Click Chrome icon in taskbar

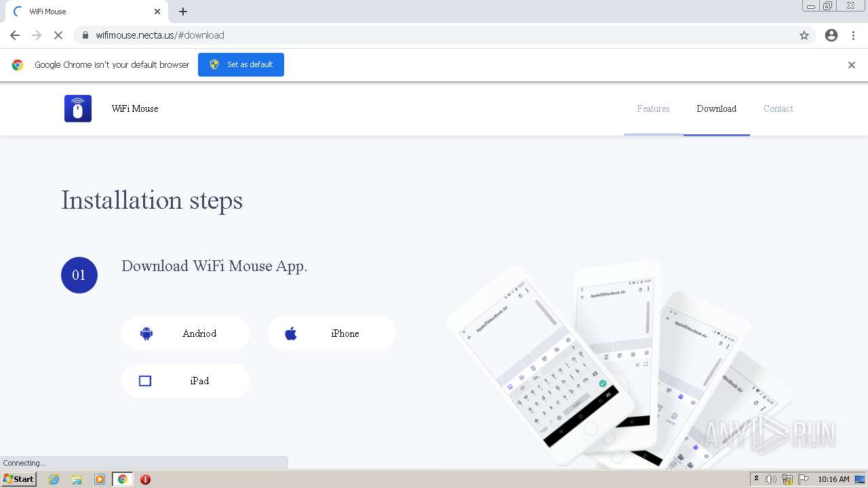point(123,479)
